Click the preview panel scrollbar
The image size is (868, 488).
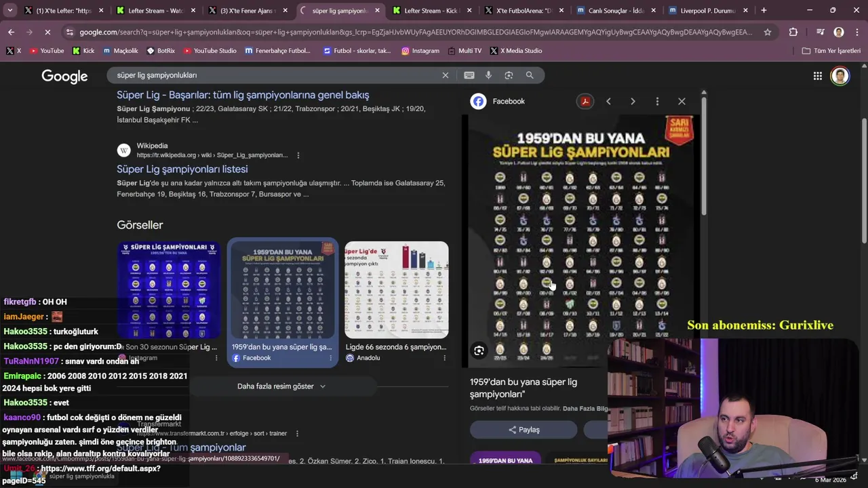704,156
